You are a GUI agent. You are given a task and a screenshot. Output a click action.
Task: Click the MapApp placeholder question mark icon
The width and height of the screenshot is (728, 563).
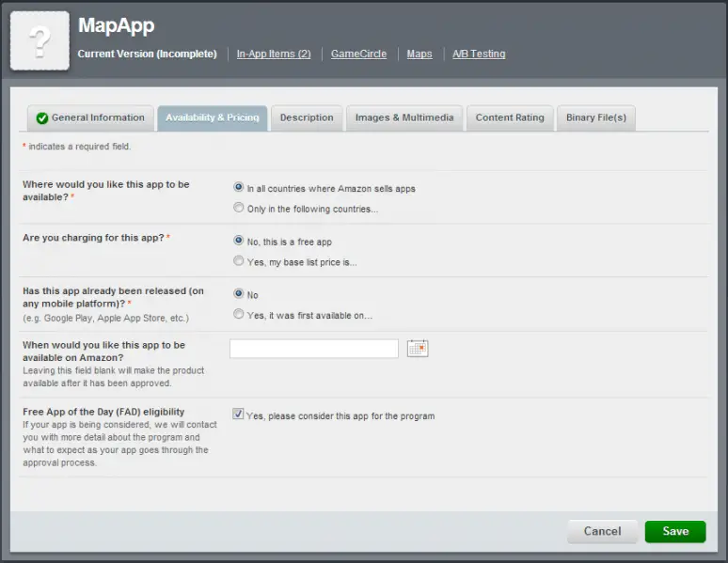point(40,41)
